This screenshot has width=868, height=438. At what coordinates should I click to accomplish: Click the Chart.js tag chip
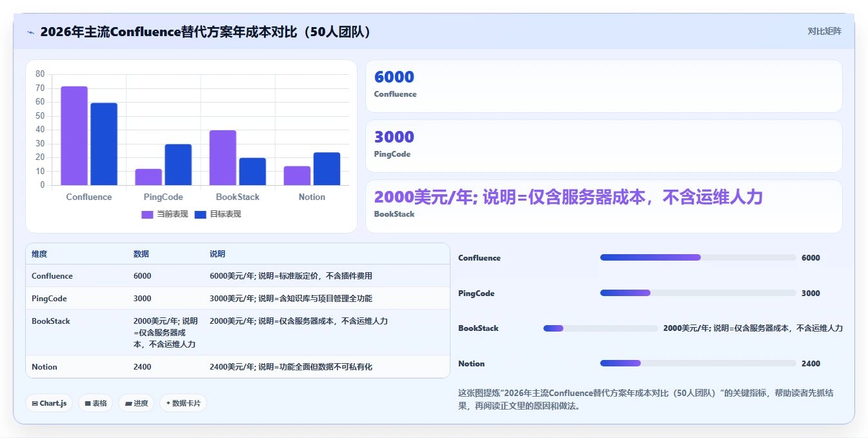(50, 403)
